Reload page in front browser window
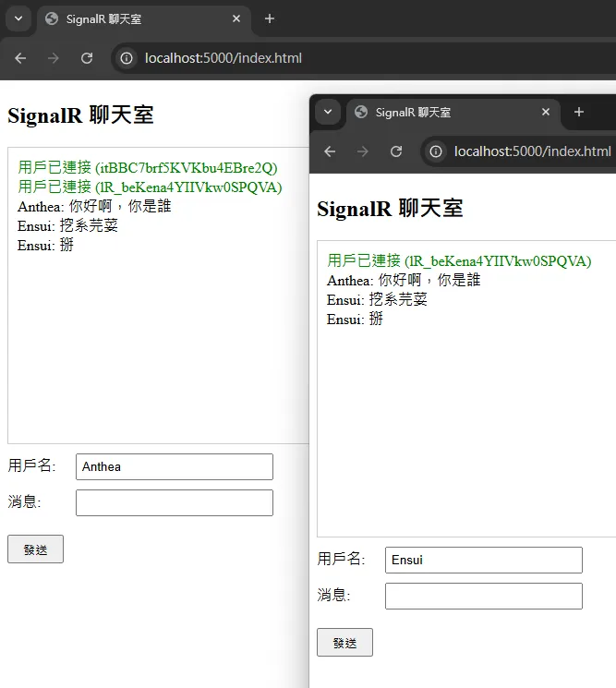 click(396, 151)
